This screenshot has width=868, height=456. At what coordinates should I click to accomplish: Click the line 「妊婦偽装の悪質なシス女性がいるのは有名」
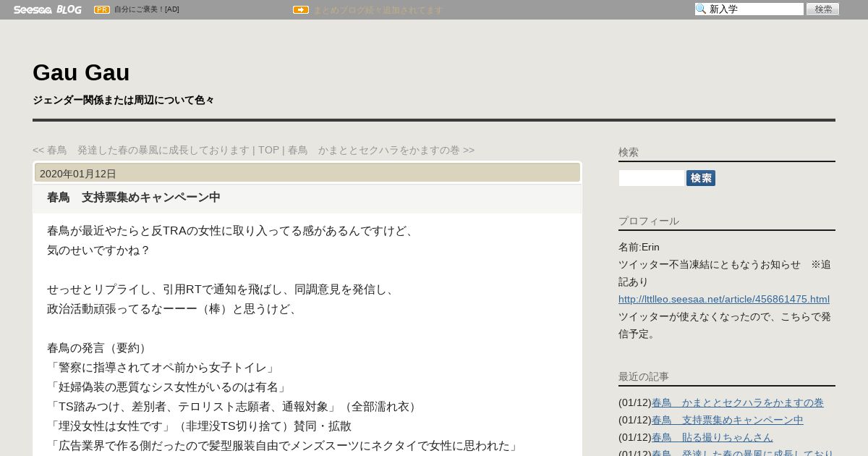[169, 387]
